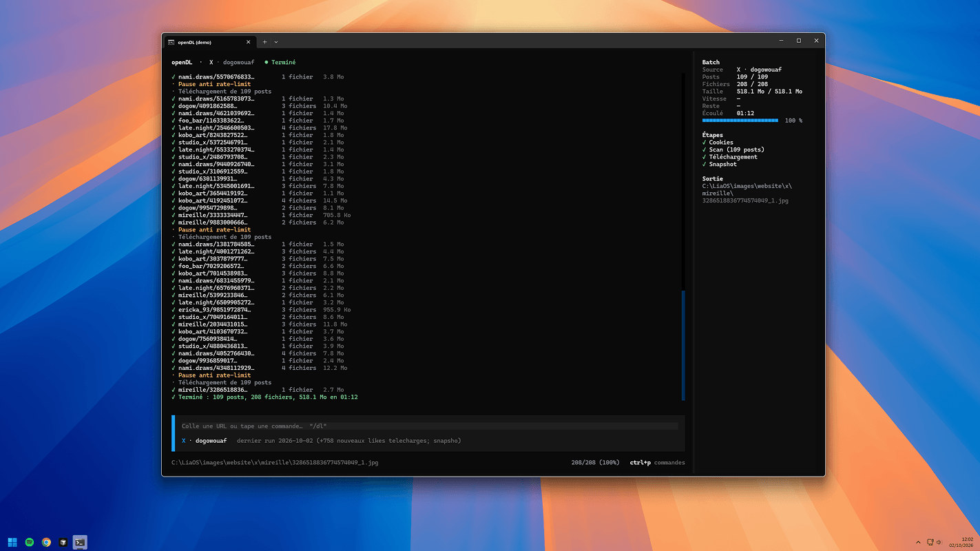Click the Terminé status in the header

(x=280, y=62)
